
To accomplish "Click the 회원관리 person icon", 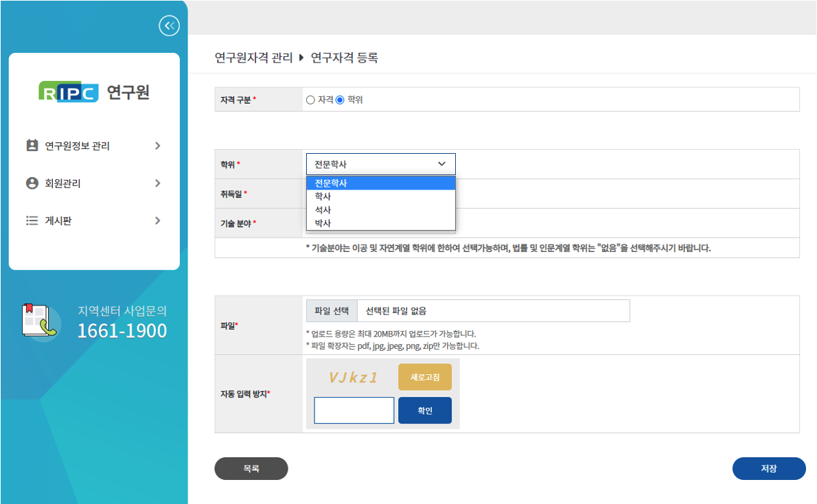I will click(x=32, y=183).
